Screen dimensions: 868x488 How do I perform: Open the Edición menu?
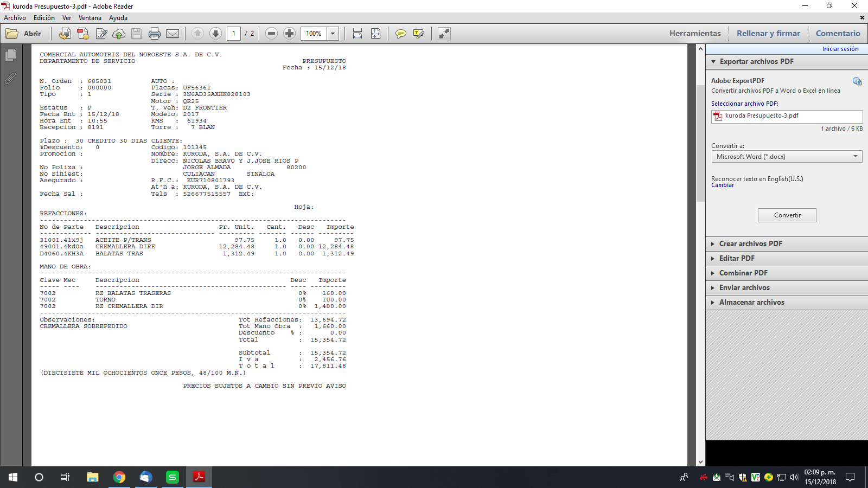pyautogui.click(x=44, y=18)
